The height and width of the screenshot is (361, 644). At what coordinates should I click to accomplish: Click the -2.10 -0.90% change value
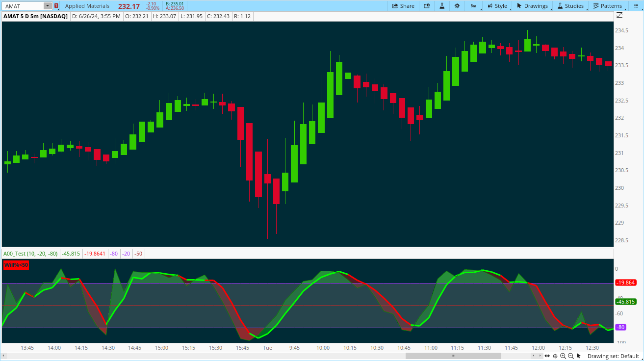[153, 6]
